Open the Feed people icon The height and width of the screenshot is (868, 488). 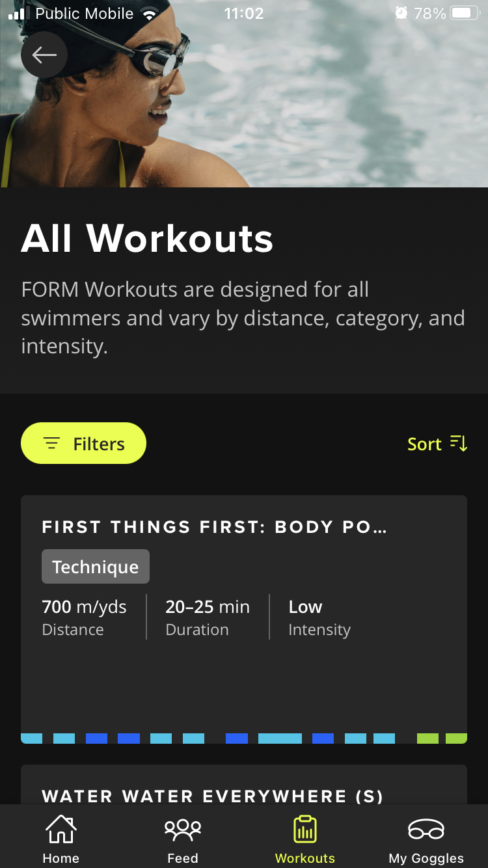coord(183,830)
